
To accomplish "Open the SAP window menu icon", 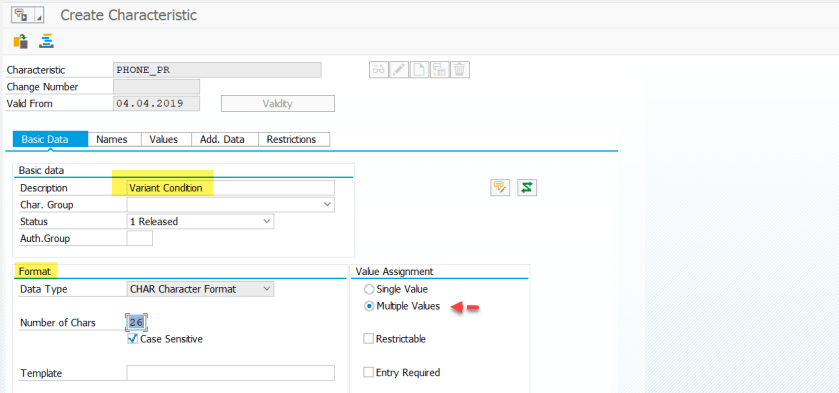I will click(x=21, y=14).
